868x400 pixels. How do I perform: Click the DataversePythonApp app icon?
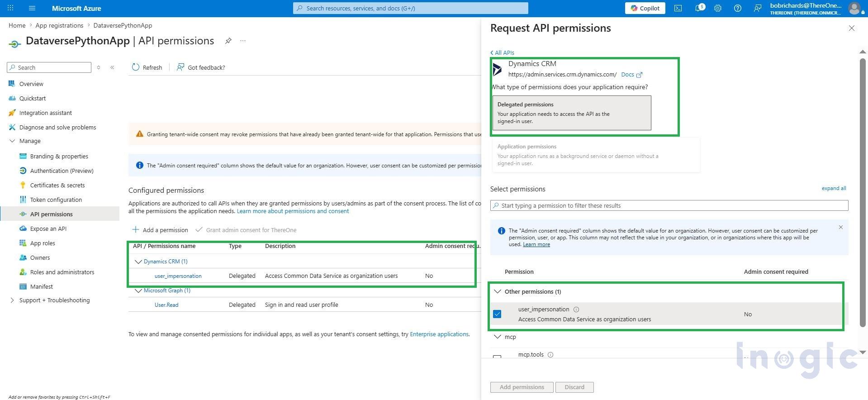click(14, 43)
